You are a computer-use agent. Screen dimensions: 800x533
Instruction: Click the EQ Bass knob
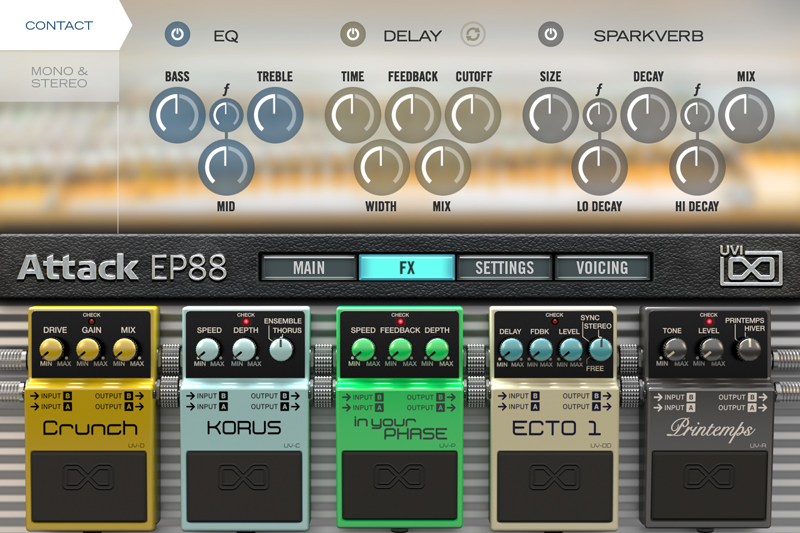(x=177, y=115)
